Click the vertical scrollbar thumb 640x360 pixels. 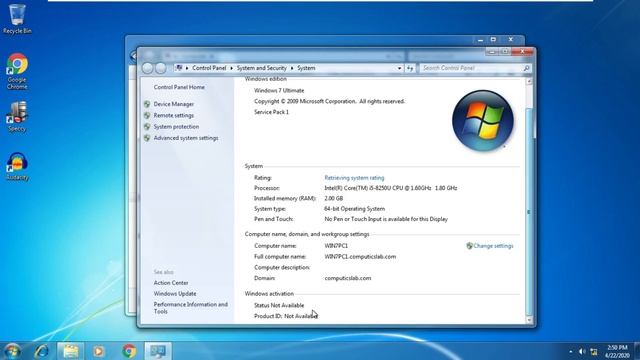[529, 212]
